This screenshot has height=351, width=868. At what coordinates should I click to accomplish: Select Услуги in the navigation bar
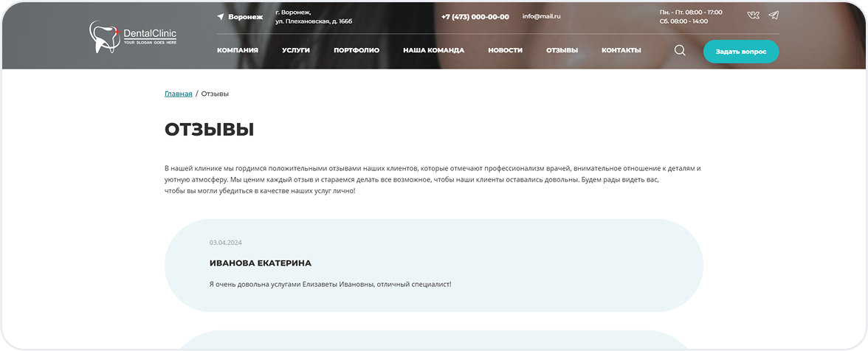296,51
